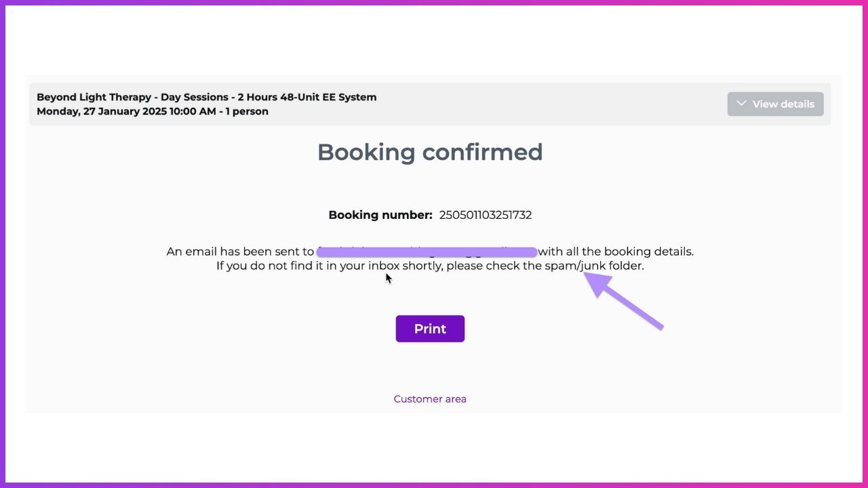Click the 'Booking confirmed' heading
The width and height of the screenshot is (868, 488).
pyautogui.click(x=430, y=152)
